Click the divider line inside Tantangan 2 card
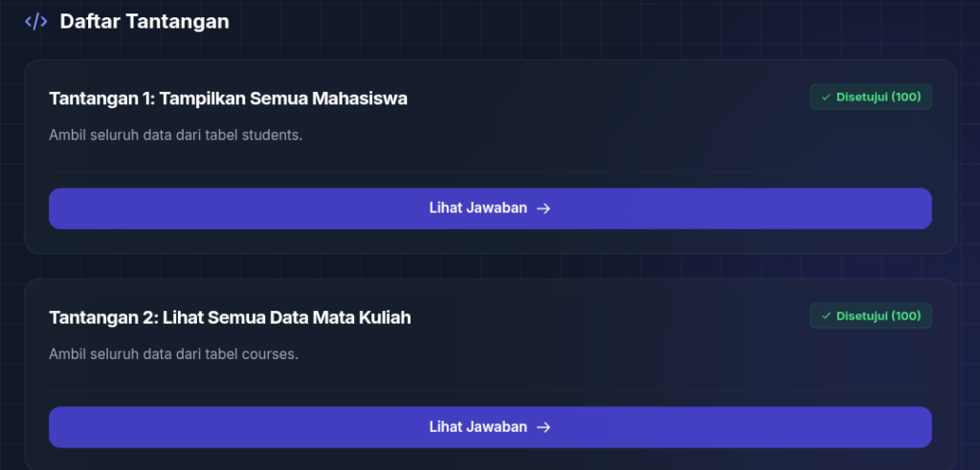The width and height of the screenshot is (980, 470). [x=490, y=390]
